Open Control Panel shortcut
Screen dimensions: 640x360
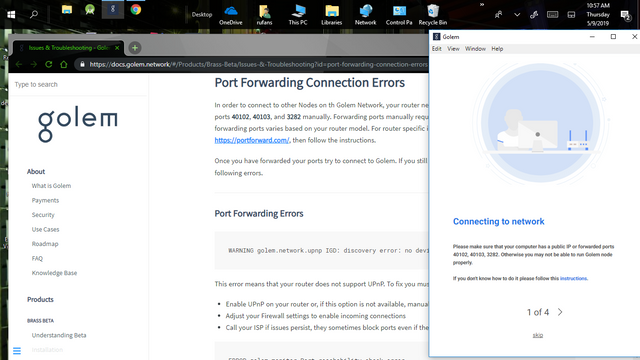(399, 15)
